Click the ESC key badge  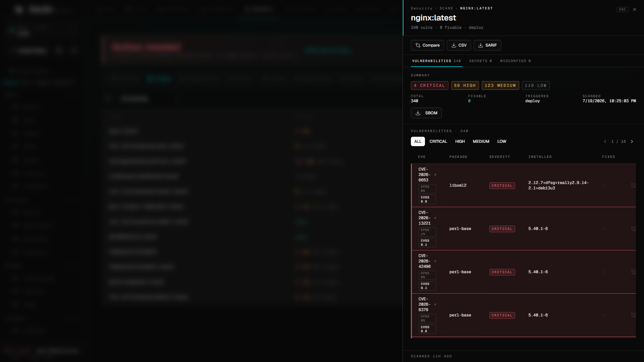click(623, 9)
